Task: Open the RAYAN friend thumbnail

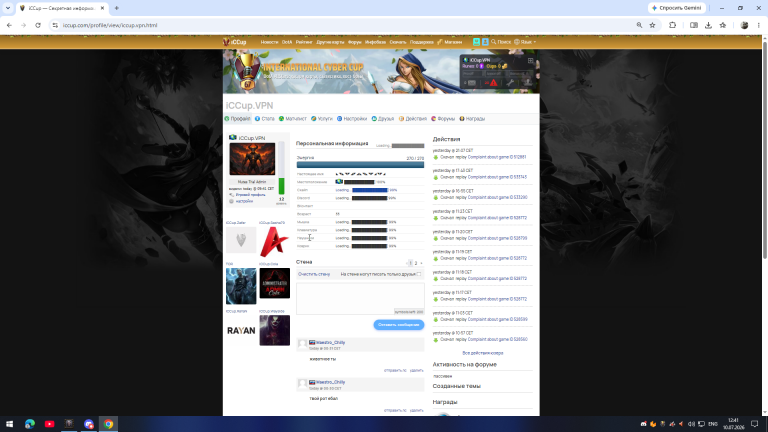Action: point(241,331)
